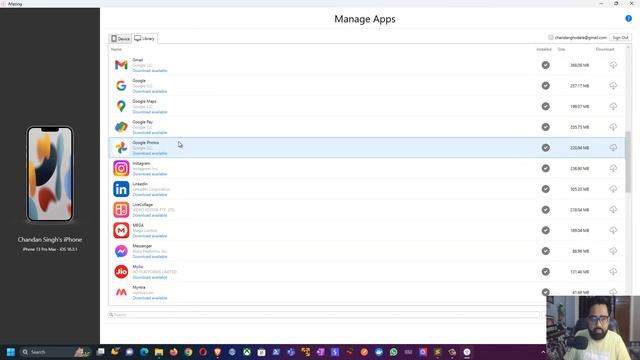Image resolution: width=640 pixels, height=360 pixels.
Task: Click Myntra's Download available link
Action: click(x=150, y=298)
